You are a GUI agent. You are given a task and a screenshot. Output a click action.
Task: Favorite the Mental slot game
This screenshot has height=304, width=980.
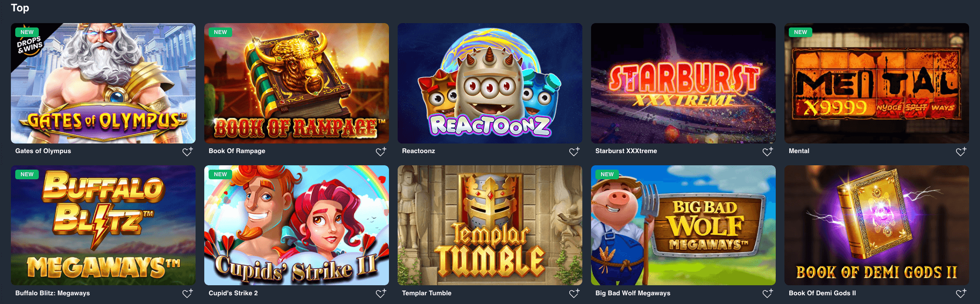tap(961, 151)
